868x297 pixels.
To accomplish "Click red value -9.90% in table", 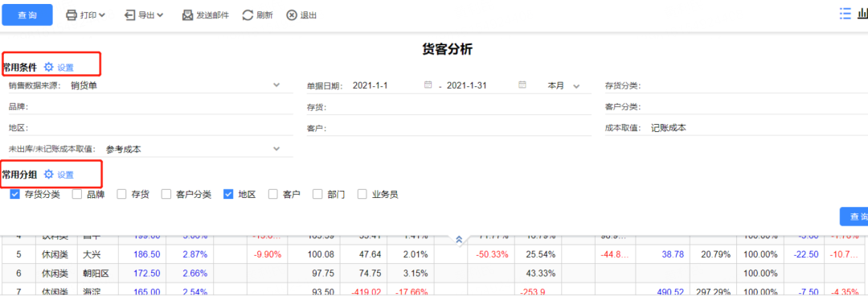I will pos(268,254).
